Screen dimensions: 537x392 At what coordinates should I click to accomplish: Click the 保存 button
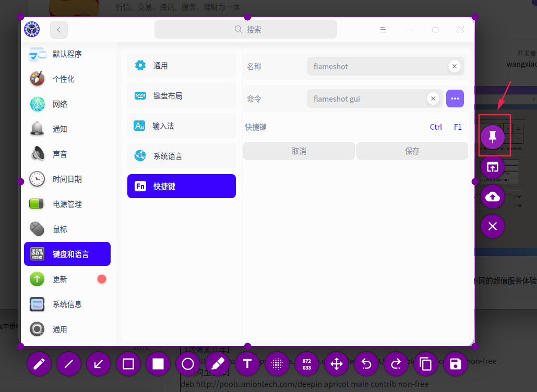click(412, 151)
